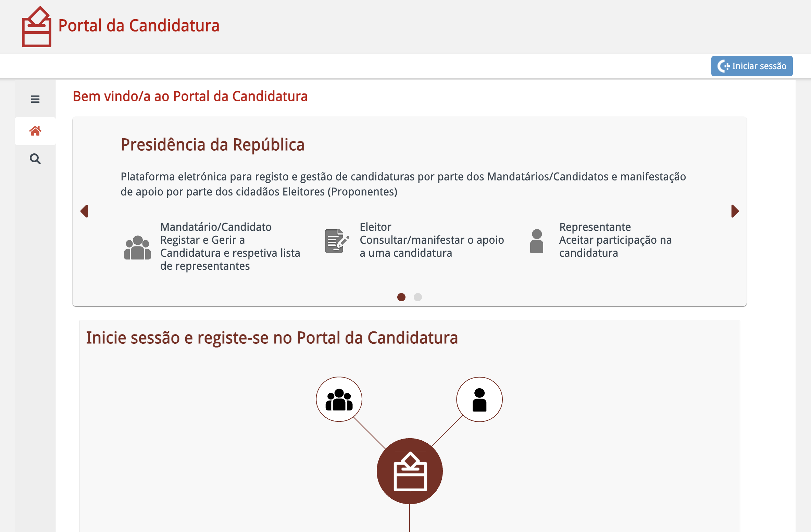The width and height of the screenshot is (811, 532).
Task: Advance carousel with right arrow
Action: pos(735,211)
